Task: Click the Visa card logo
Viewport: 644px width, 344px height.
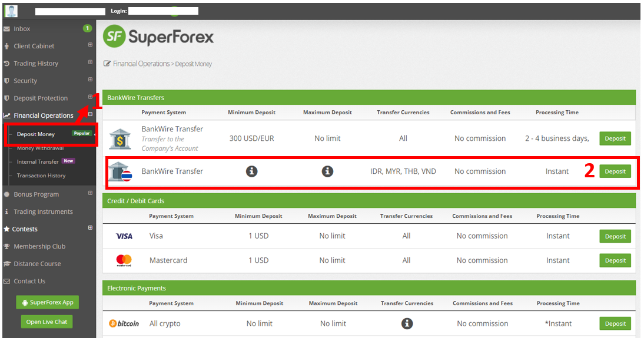Action: click(x=124, y=236)
